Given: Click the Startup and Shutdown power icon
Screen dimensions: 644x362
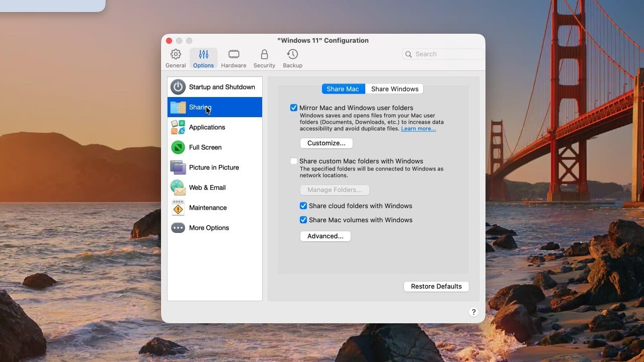Looking at the screenshot, I should (178, 87).
